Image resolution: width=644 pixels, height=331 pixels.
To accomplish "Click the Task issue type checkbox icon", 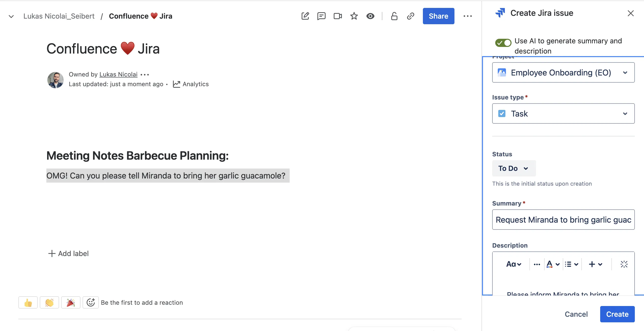I will [x=502, y=113].
